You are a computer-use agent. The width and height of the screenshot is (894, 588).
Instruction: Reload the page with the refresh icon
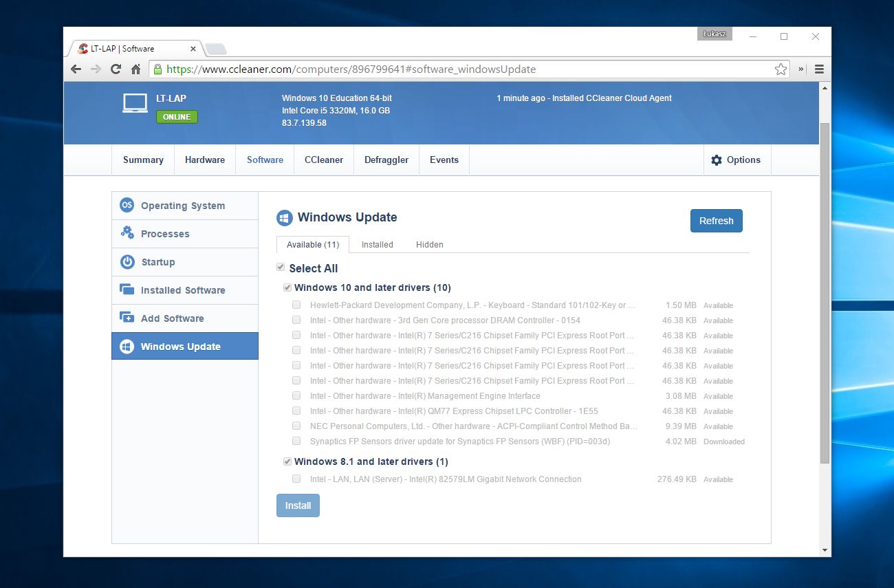point(116,69)
